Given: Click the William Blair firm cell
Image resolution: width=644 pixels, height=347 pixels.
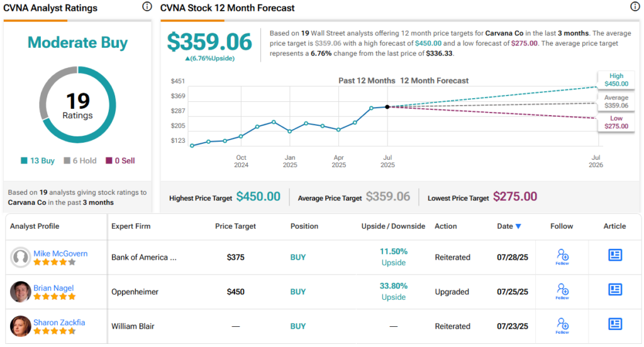Looking at the screenshot, I should point(133,326).
